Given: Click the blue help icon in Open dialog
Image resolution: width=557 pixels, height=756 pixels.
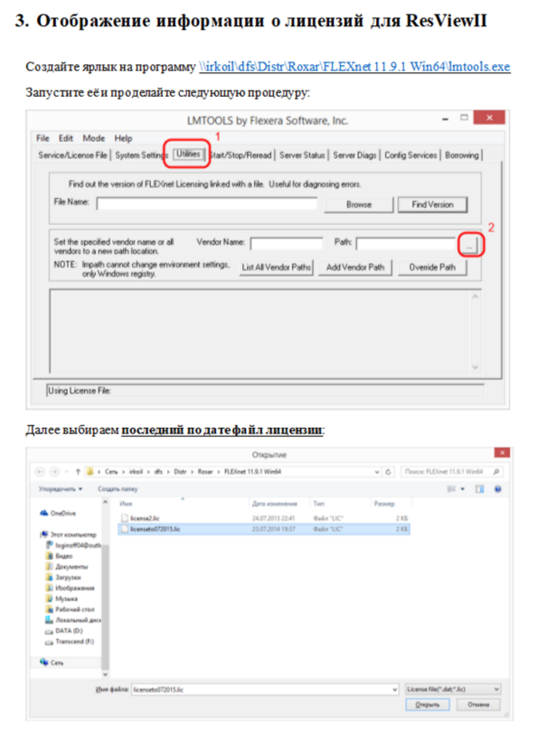Looking at the screenshot, I should pos(498,489).
